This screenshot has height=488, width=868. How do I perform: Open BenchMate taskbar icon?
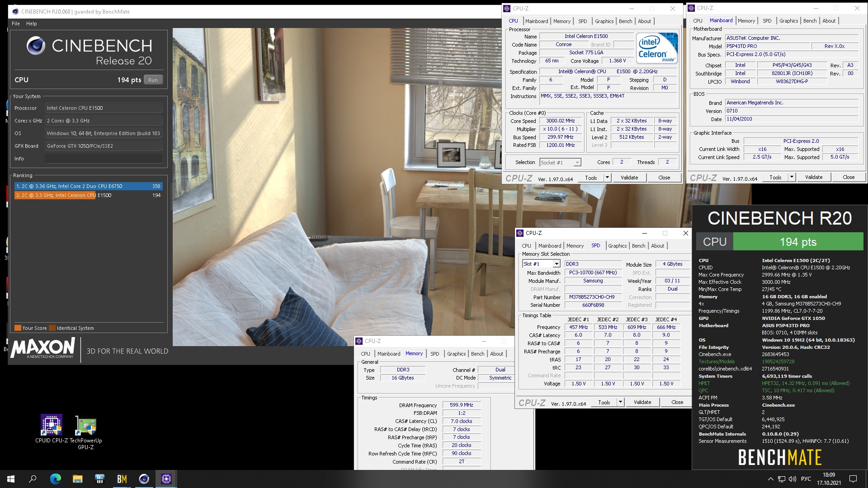pyautogui.click(x=122, y=479)
